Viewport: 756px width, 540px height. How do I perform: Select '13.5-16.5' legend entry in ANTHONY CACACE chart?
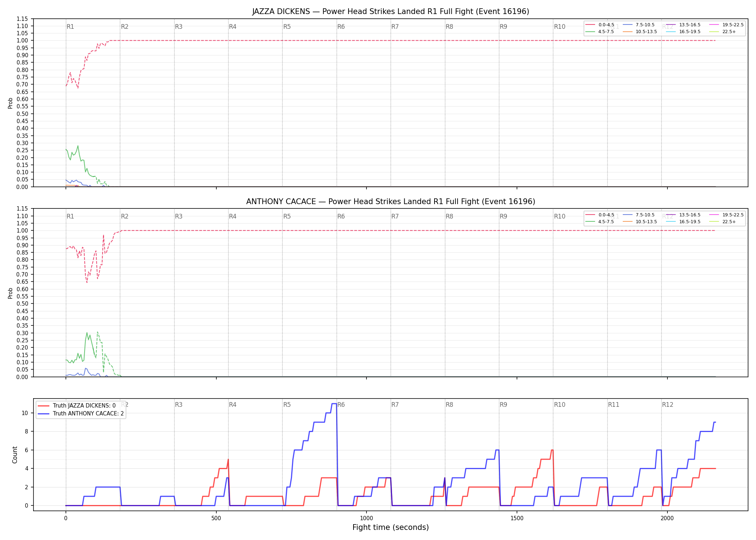pyautogui.click(x=684, y=215)
